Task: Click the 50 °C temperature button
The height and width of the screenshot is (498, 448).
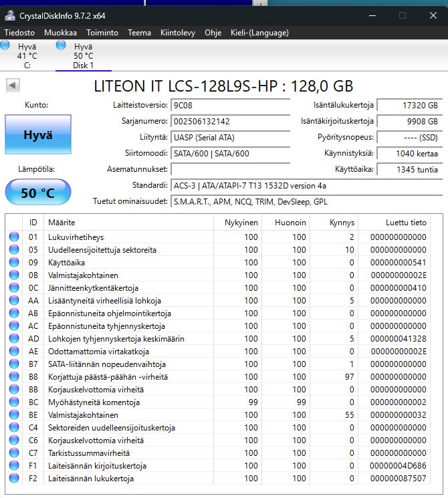Action: (38, 193)
